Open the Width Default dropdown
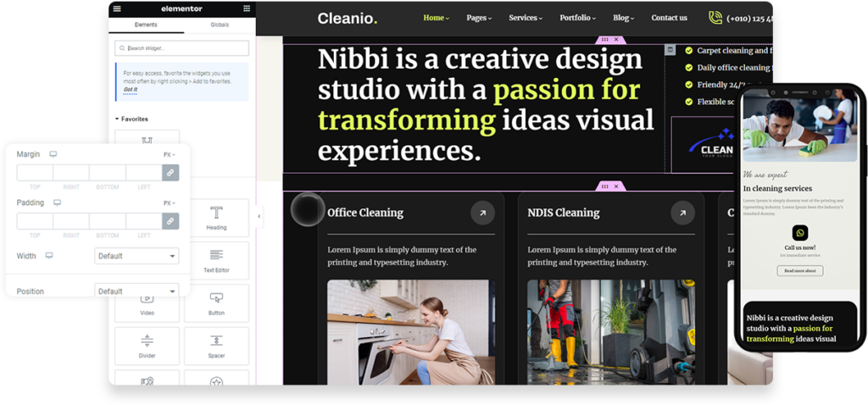Image resolution: width=868 pixels, height=405 pixels. tap(136, 256)
